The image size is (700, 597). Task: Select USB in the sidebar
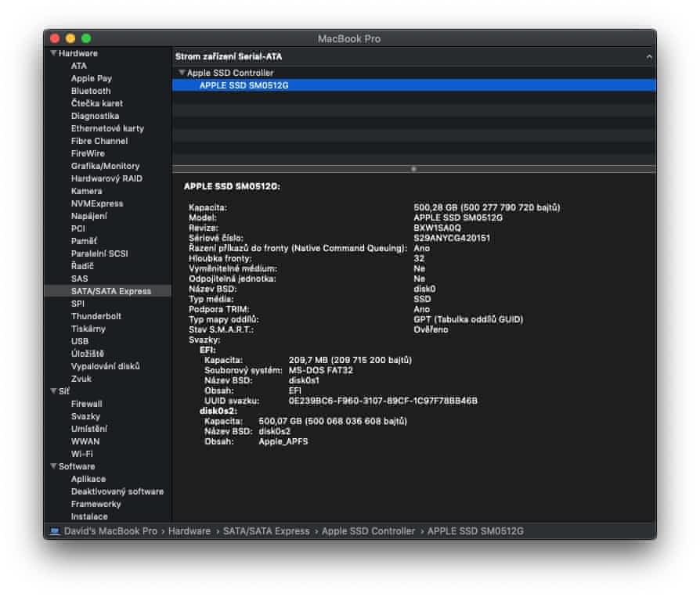pyautogui.click(x=80, y=341)
